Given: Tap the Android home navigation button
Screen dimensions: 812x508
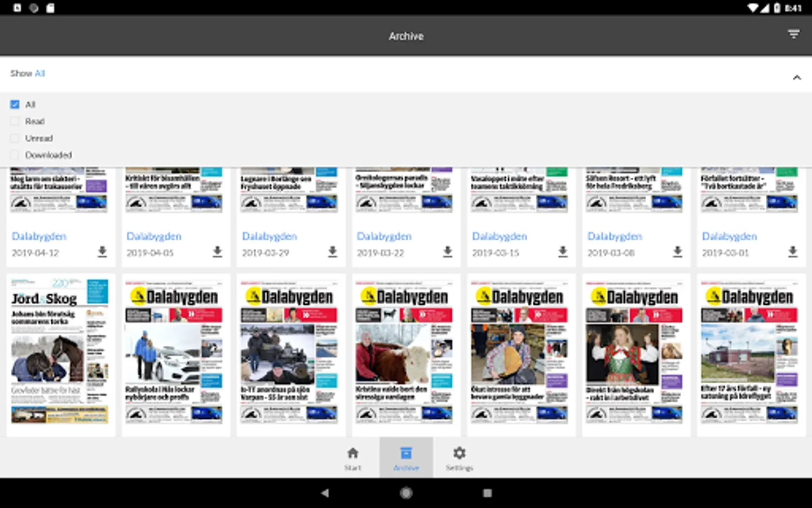Looking at the screenshot, I should (406, 493).
